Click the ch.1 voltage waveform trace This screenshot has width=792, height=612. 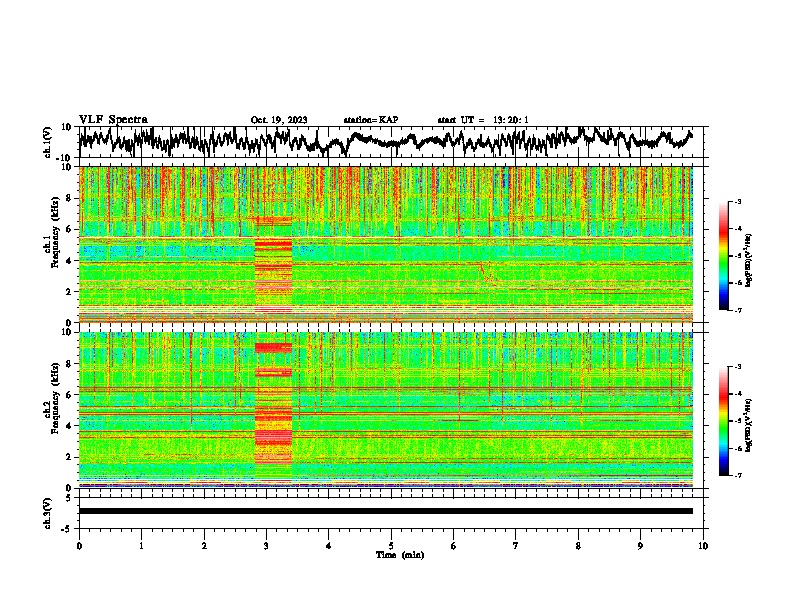click(x=385, y=140)
